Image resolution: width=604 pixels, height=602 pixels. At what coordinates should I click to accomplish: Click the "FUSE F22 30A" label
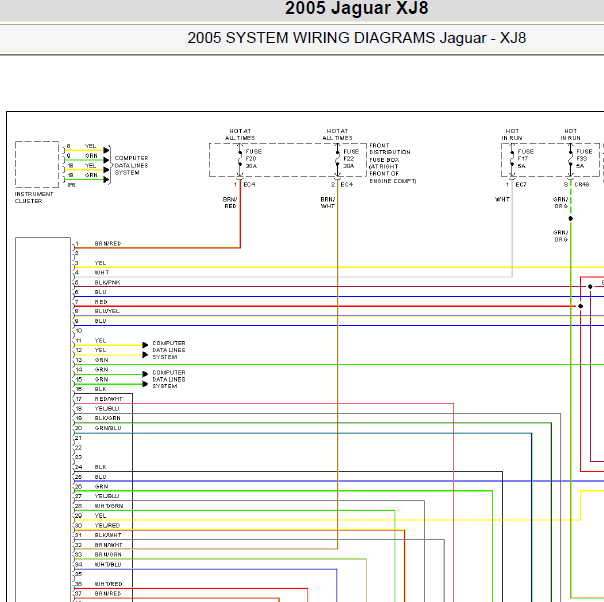(351, 159)
